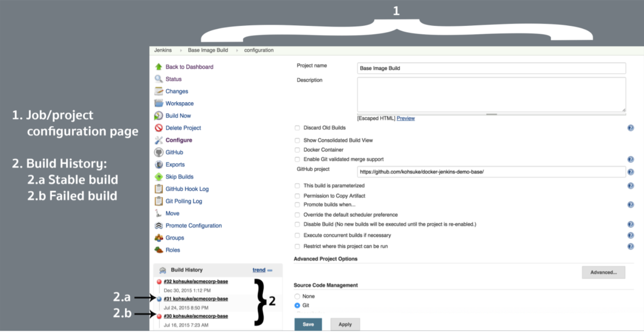Open help for Execute concurrent builds
The width and height of the screenshot is (644, 332).
(x=630, y=236)
